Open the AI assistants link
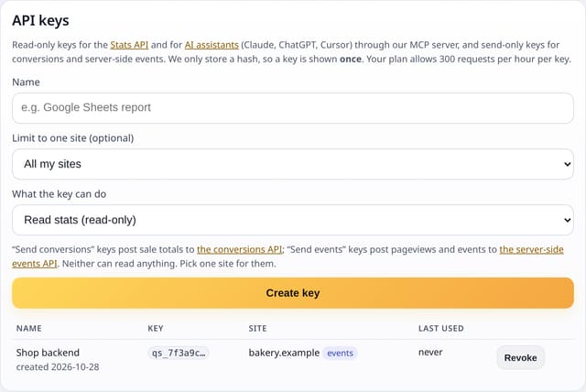586x392 pixels. pos(212,45)
